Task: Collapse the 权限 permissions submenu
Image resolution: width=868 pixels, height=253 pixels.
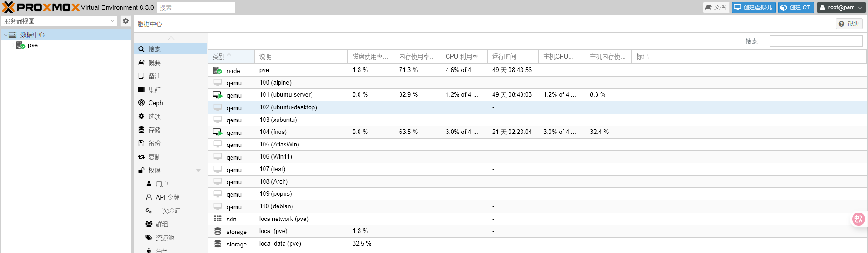Action: (x=198, y=171)
